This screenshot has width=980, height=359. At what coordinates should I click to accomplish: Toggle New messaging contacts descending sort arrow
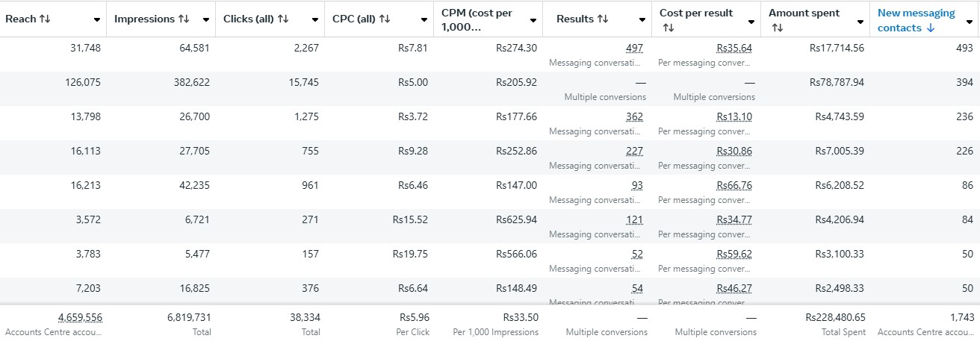(930, 28)
